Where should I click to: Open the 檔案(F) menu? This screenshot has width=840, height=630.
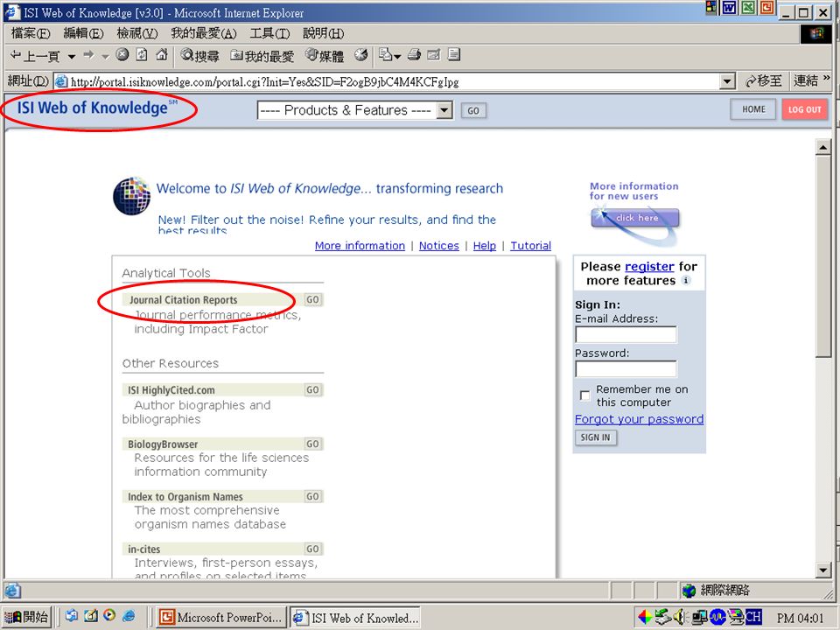click(31, 33)
